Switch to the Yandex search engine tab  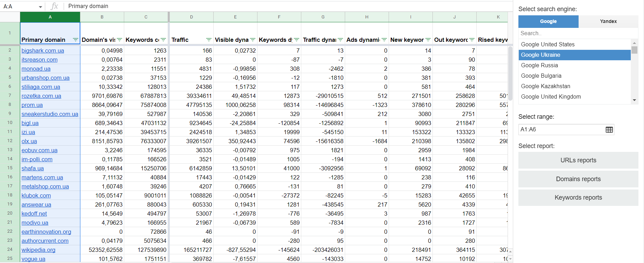[x=608, y=21]
